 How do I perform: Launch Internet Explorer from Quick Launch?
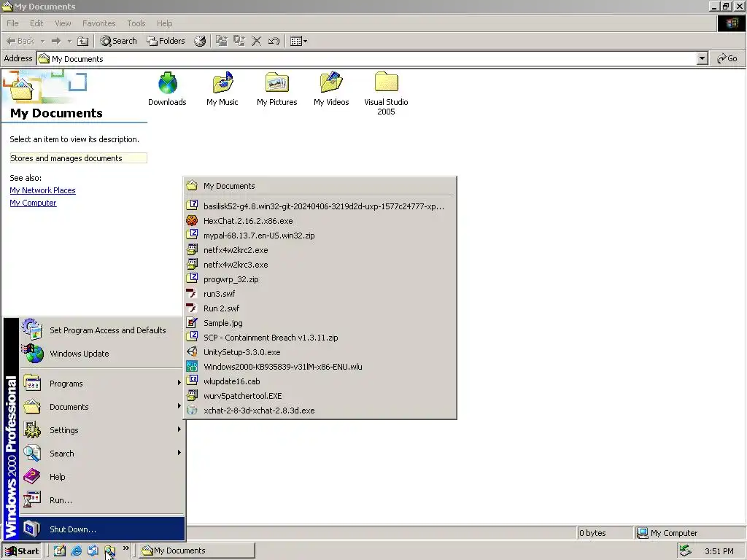coord(76,551)
